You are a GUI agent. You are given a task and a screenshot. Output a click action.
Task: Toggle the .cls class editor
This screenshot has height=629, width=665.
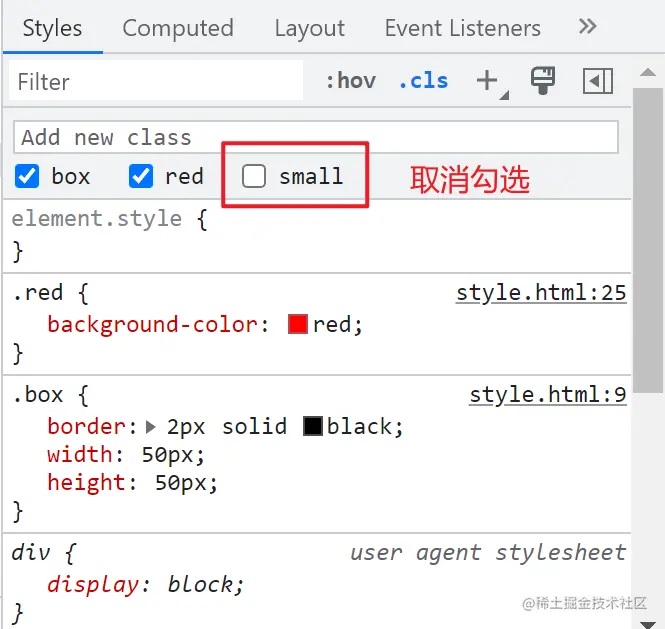tap(423, 81)
